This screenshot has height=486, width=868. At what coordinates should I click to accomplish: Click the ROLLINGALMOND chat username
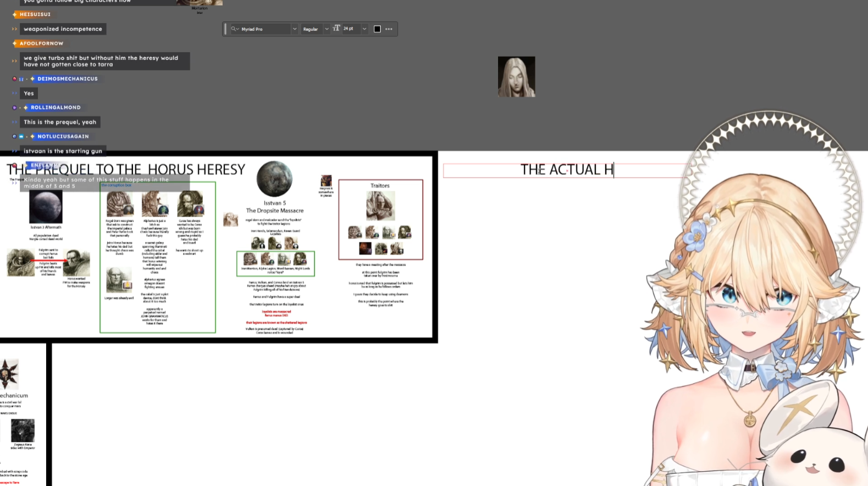56,108
